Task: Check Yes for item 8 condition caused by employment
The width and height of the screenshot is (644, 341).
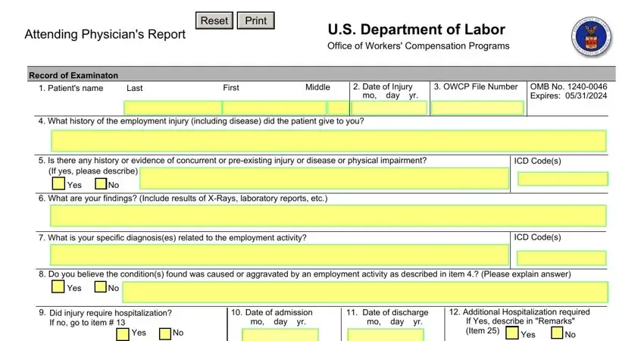Action: click(58, 286)
